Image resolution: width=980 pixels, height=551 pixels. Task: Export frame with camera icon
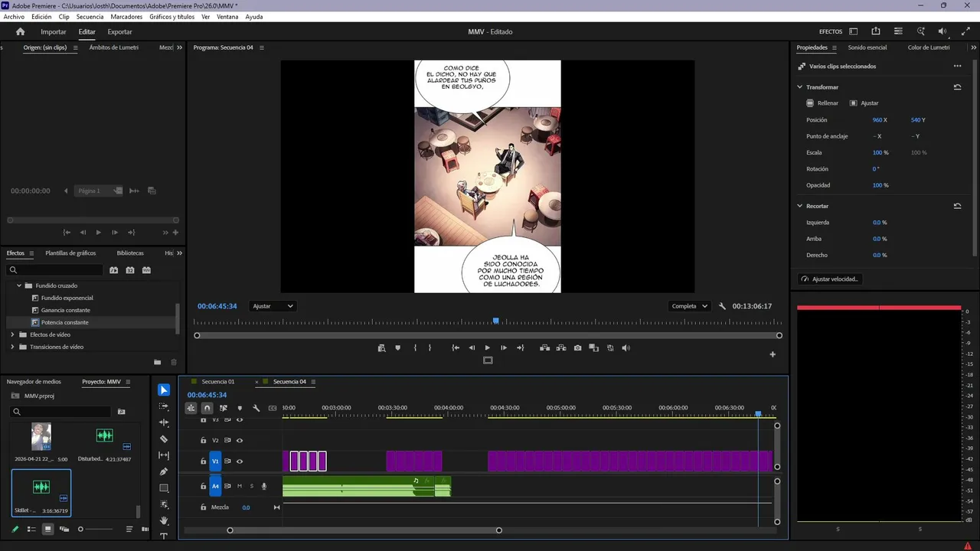click(x=577, y=347)
